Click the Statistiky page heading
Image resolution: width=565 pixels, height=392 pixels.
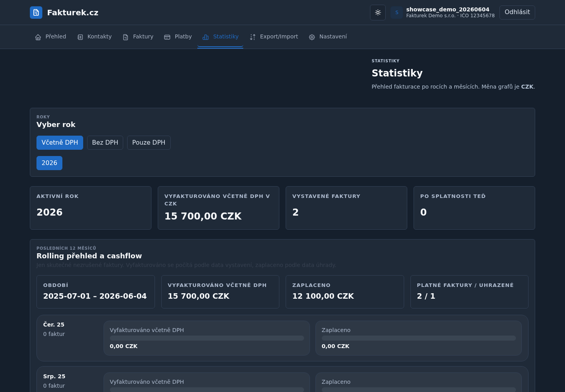(x=397, y=73)
